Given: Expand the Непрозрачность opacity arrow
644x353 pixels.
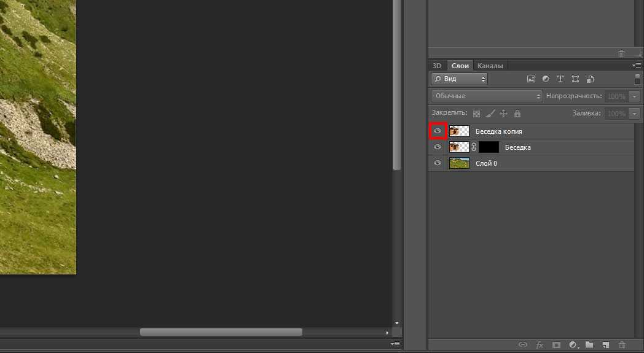Looking at the screenshot, I should [635, 96].
